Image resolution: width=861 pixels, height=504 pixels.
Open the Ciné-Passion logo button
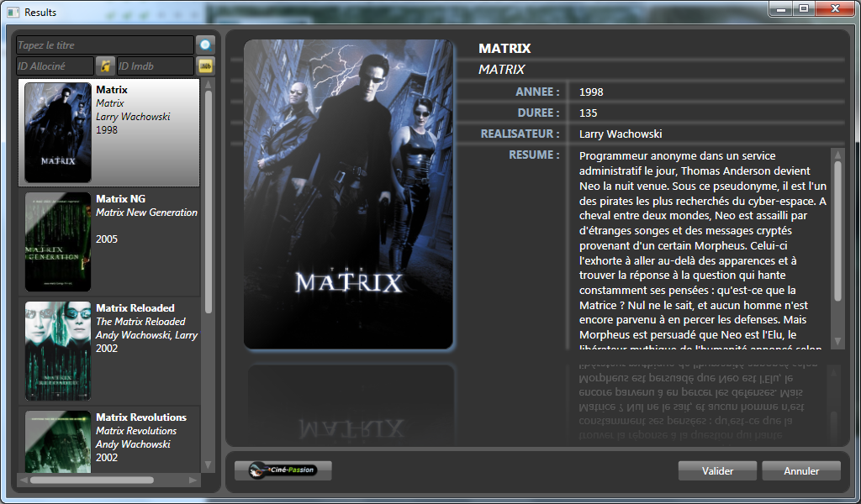pyautogui.click(x=283, y=470)
